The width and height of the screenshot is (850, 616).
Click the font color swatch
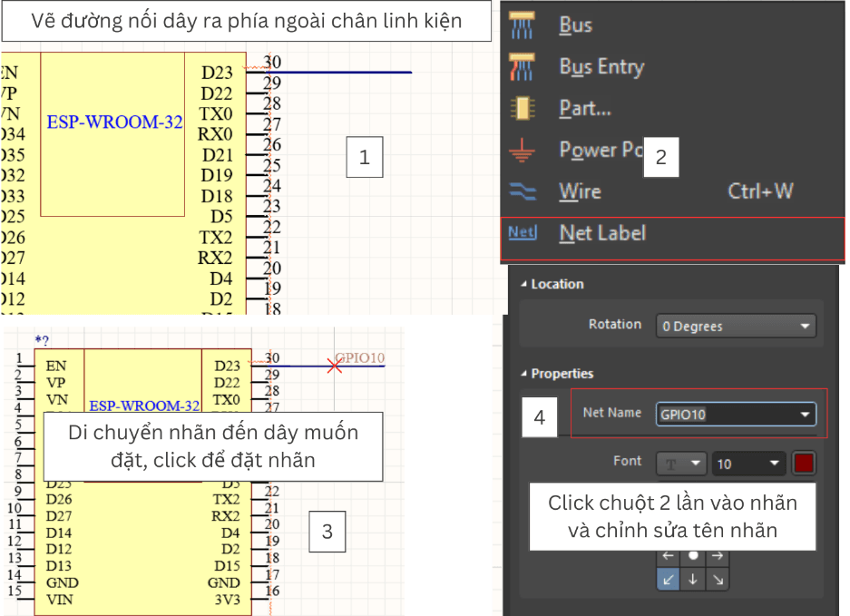pyautogui.click(x=804, y=464)
